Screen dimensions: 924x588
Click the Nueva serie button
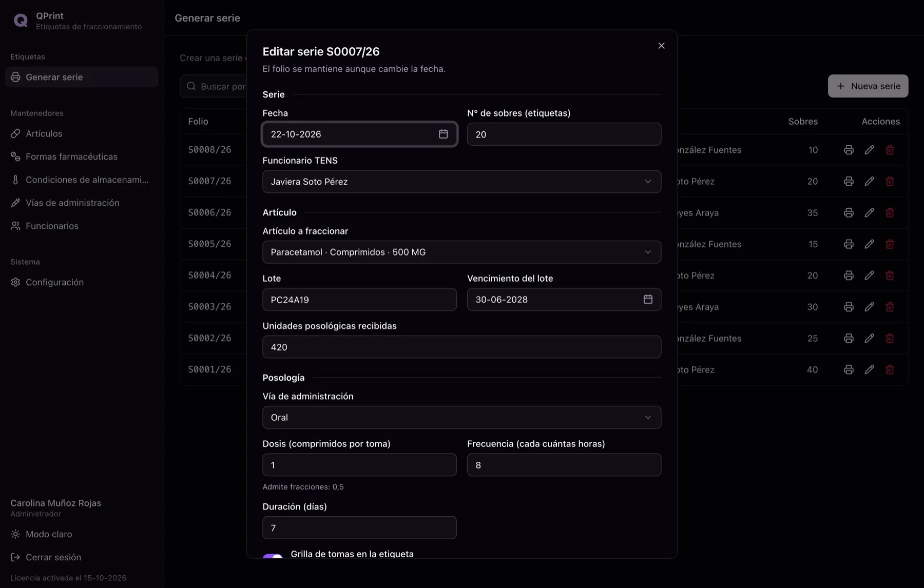(x=868, y=86)
